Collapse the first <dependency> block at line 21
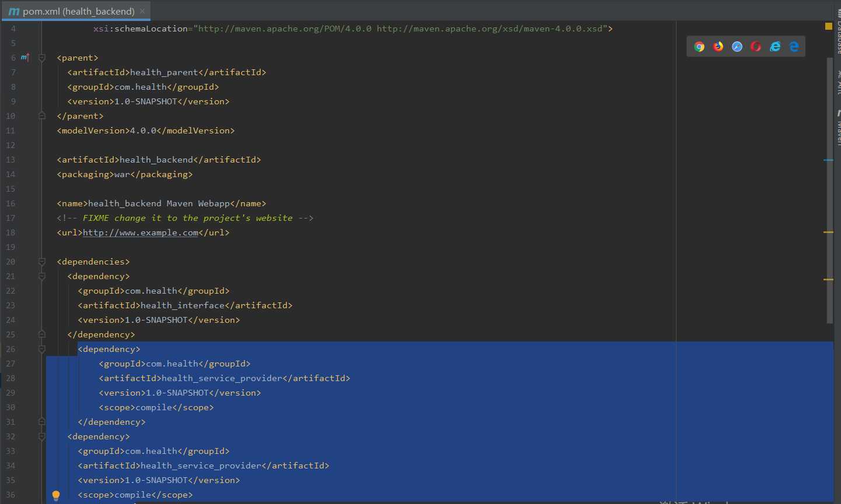This screenshot has height=504, width=841. 42,276
